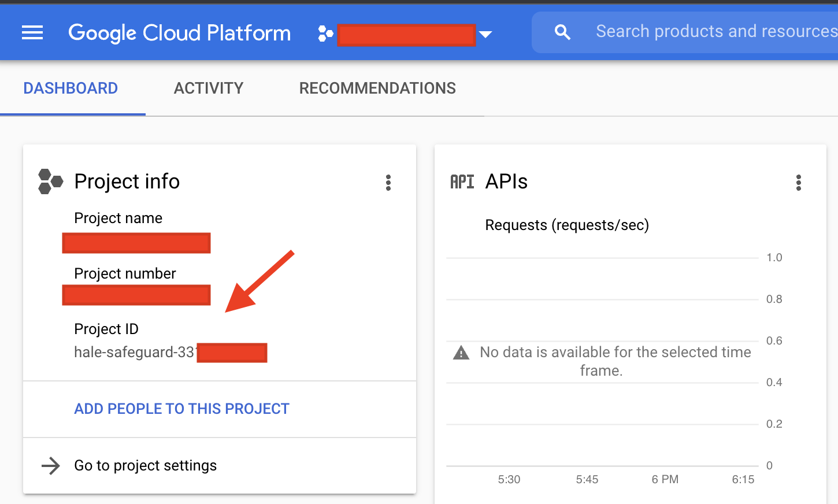Click arrow icon beside project settings

pos(51,465)
